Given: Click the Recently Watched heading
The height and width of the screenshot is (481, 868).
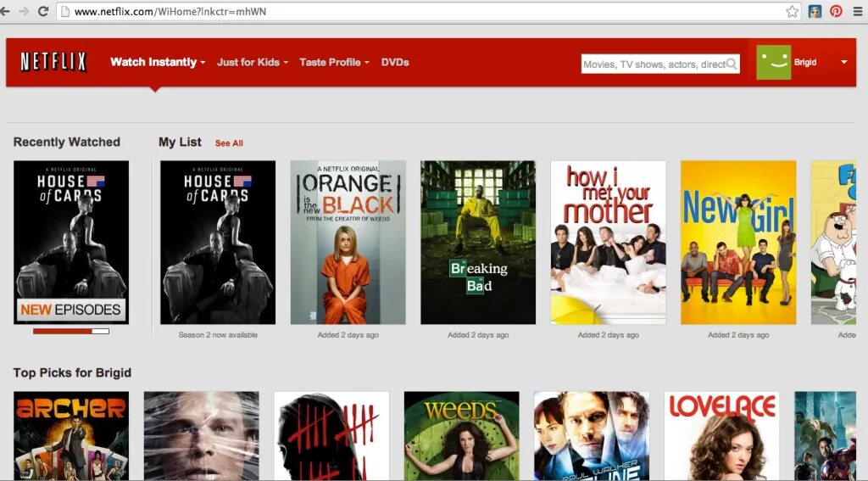Looking at the screenshot, I should tap(67, 142).
